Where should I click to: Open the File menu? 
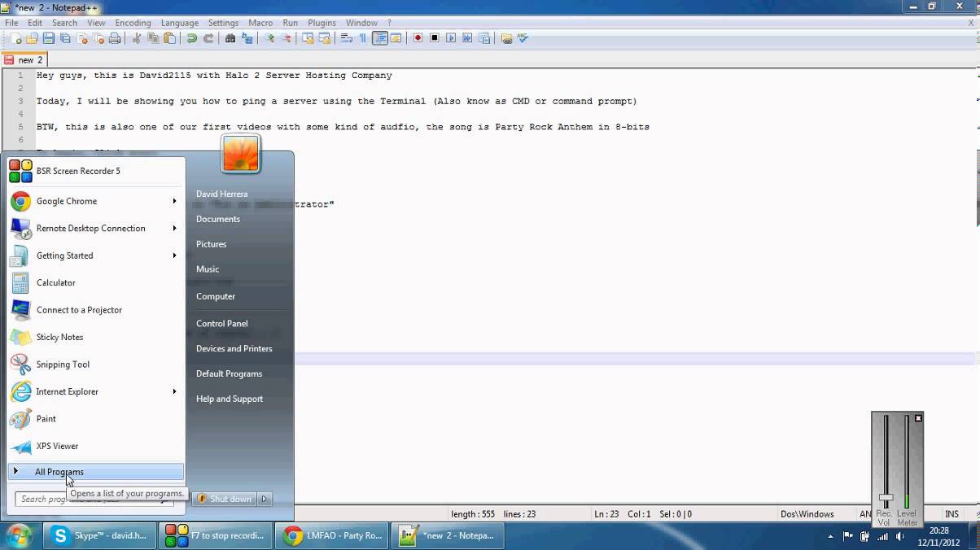tap(12, 23)
